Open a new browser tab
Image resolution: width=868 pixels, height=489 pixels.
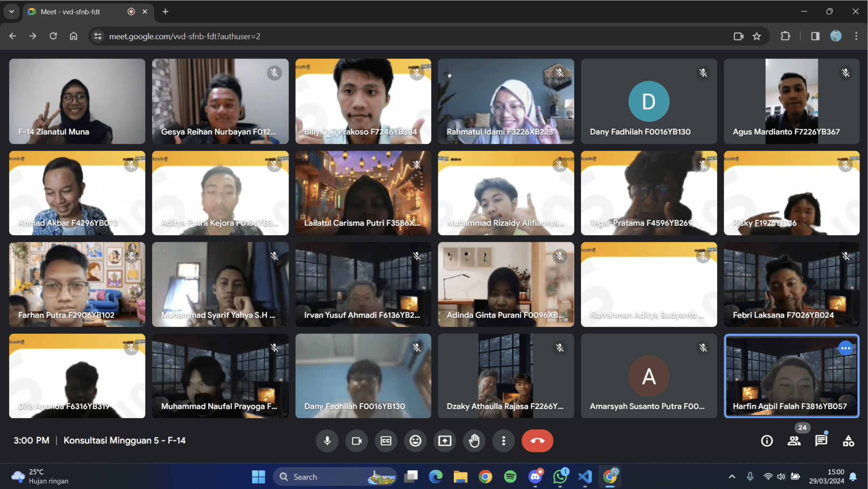pyautogui.click(x=165, y=12)
